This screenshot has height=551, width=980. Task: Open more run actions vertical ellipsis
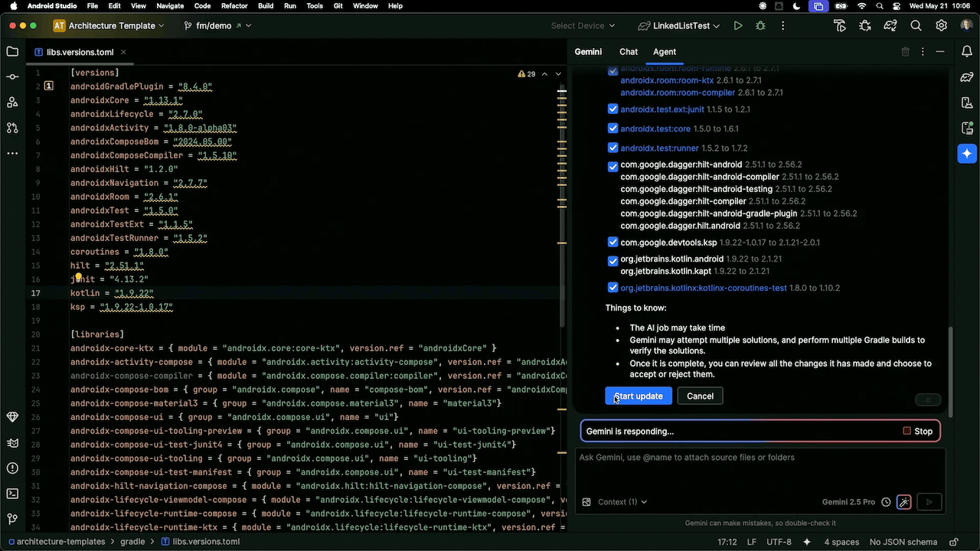(782, 25)
